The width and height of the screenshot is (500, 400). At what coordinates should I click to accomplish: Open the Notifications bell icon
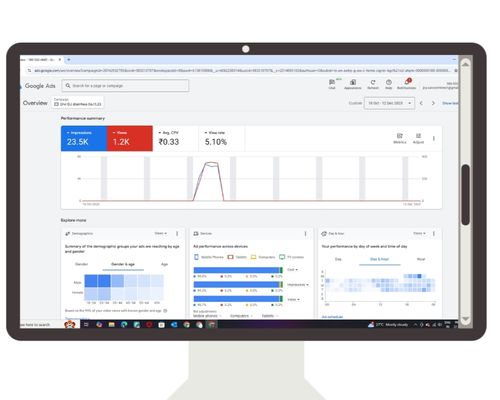[x=406, y=84]
